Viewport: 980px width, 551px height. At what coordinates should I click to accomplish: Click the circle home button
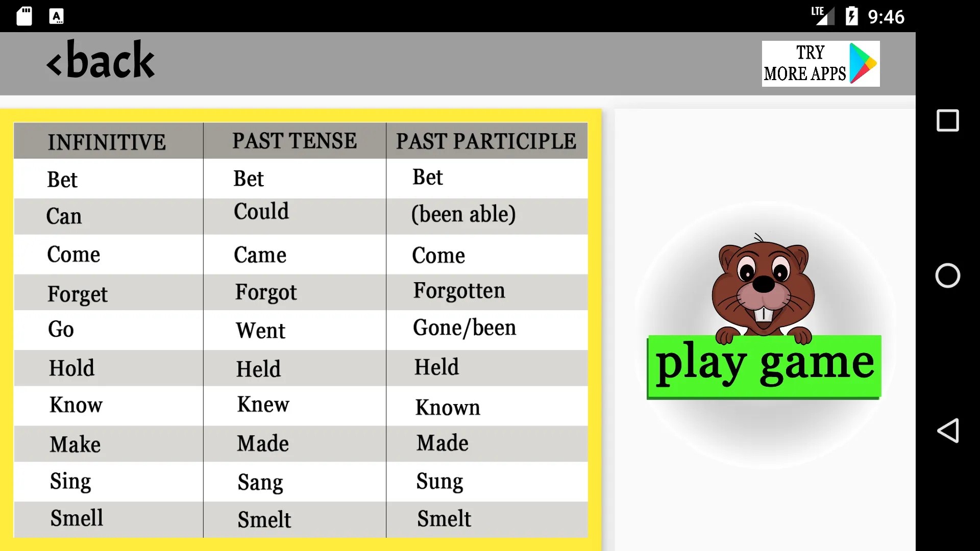pos(948,275)
